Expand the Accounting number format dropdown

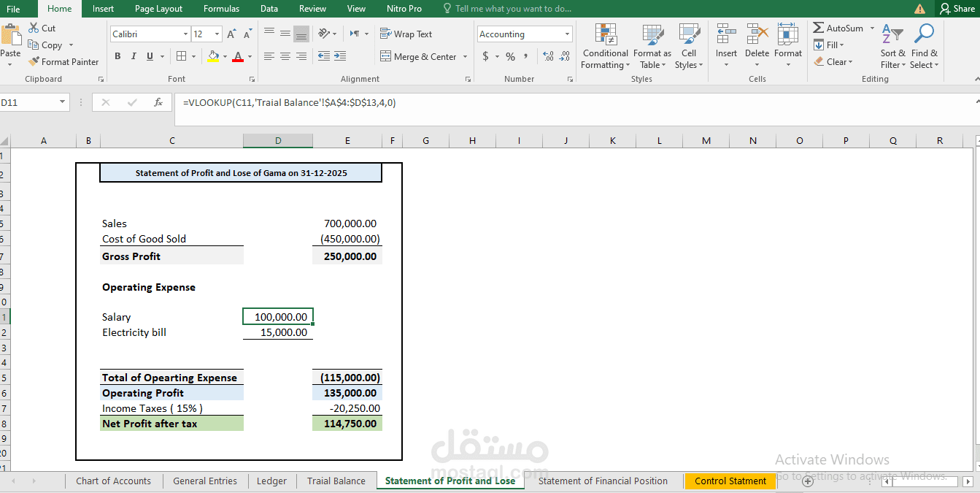(x=567, y=34)
